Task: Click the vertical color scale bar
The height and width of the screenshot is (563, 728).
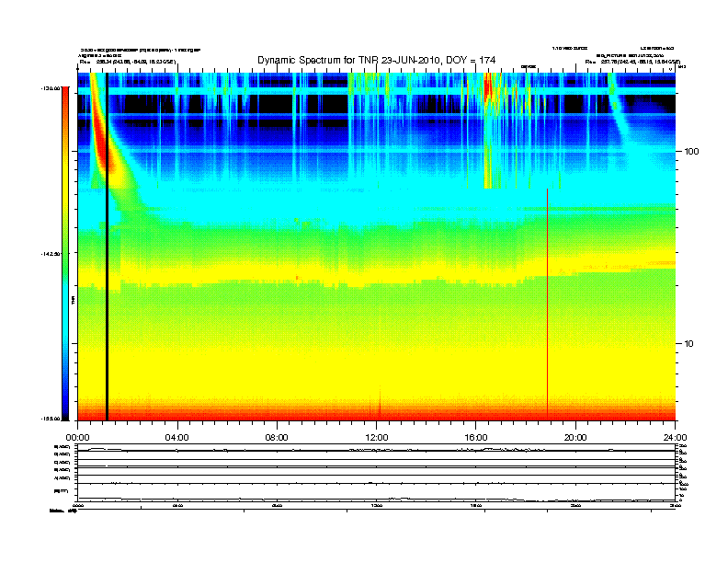Action: click(x=65, y=253)
